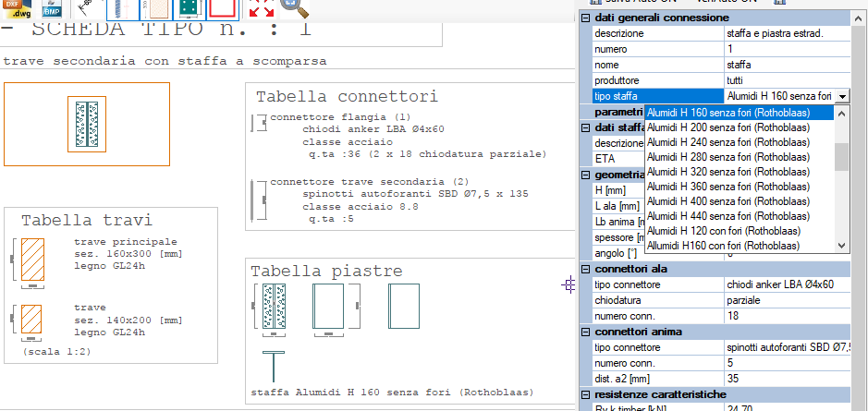Click the trave 140x200 hatched section drawing

point(31,318)
